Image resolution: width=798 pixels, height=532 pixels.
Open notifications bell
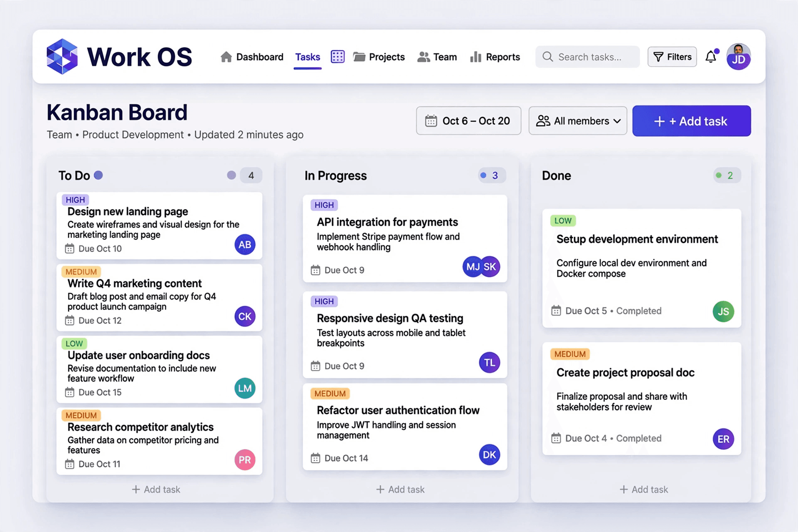711,57
